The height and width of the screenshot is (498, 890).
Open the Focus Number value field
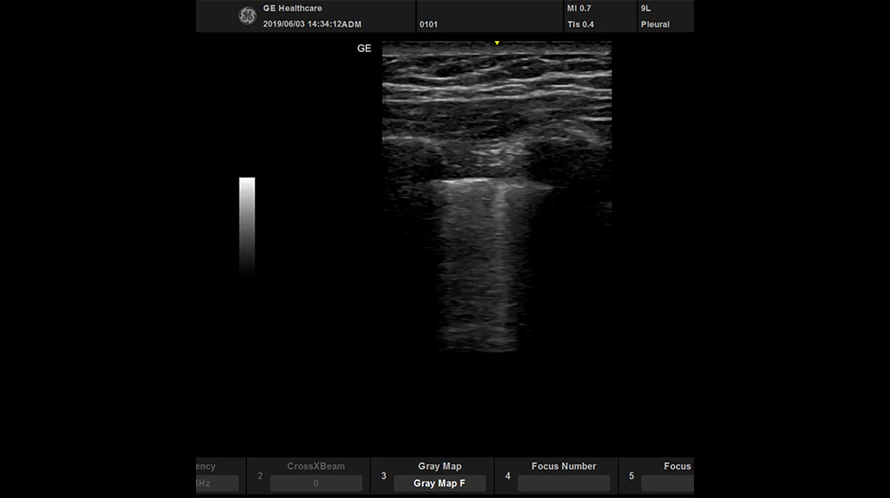click(x=563, y=483)
